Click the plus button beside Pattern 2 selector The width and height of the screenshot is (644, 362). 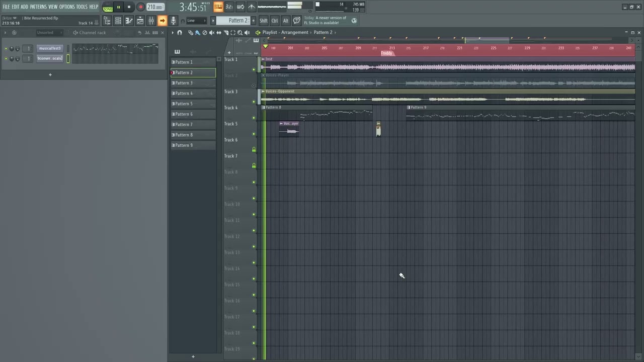point(254,21)
